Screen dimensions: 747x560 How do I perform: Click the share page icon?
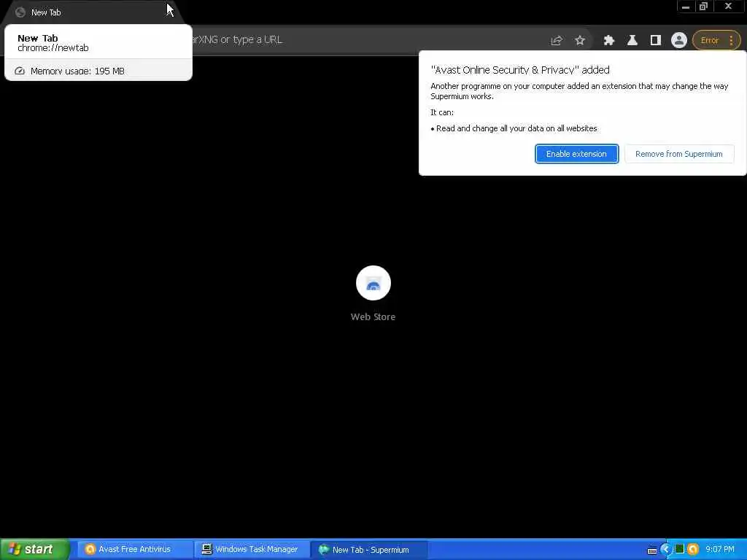[x=557, y=41]
